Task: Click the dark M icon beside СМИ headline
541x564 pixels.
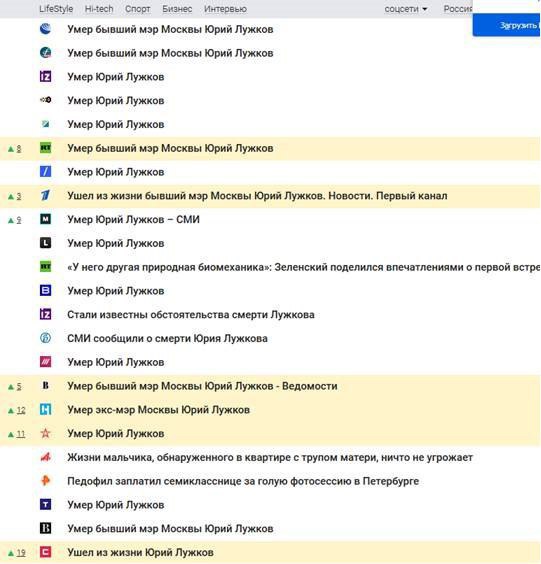Action: pyautogui.click(x=45, y=219)
